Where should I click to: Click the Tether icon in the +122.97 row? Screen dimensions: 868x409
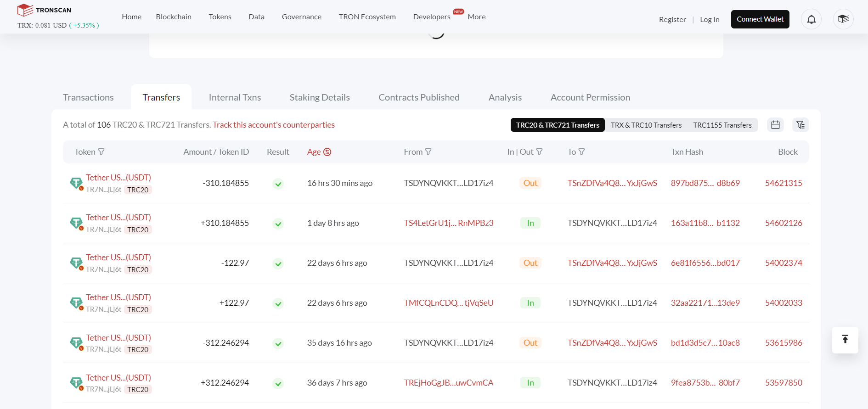[76, 303]
